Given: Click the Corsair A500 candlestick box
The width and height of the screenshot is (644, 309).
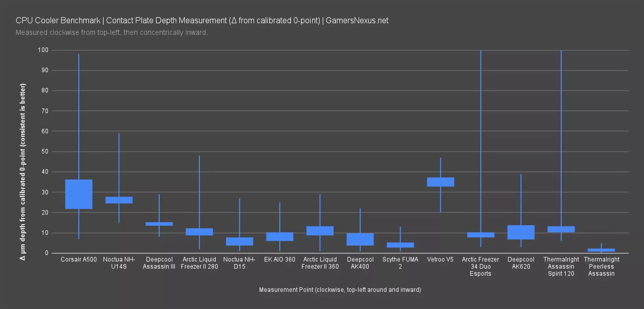Looking at the screenshot, I should click(79, 194).
